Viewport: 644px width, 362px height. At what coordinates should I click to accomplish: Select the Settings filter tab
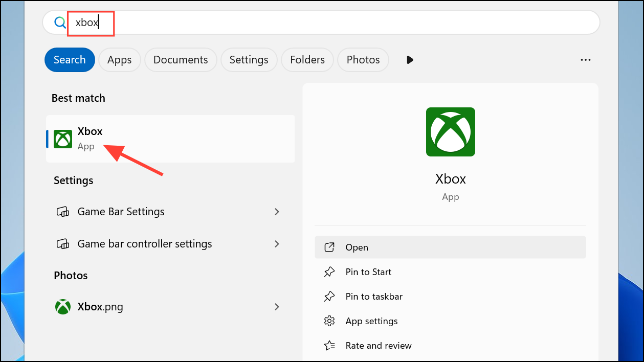coord(249,60)
